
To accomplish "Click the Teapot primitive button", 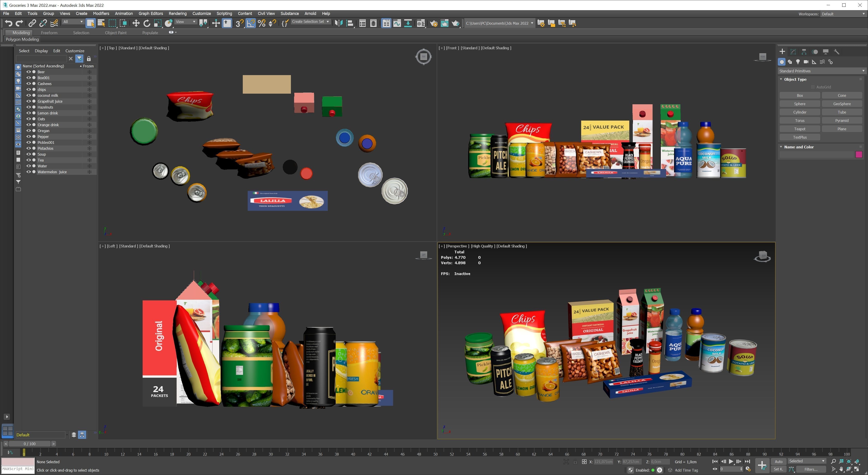I will (x=800, y=129).
